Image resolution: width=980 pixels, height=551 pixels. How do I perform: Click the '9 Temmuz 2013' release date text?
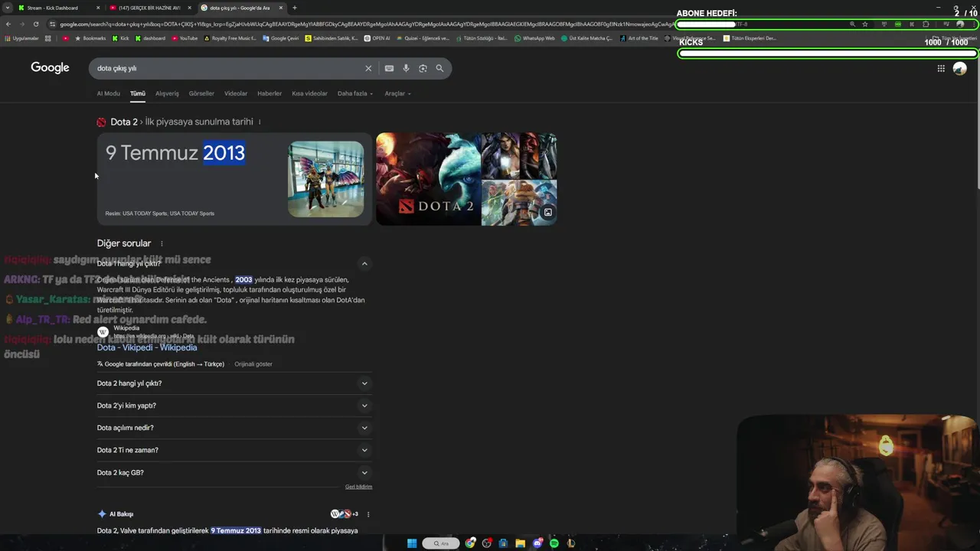(175, 153)
